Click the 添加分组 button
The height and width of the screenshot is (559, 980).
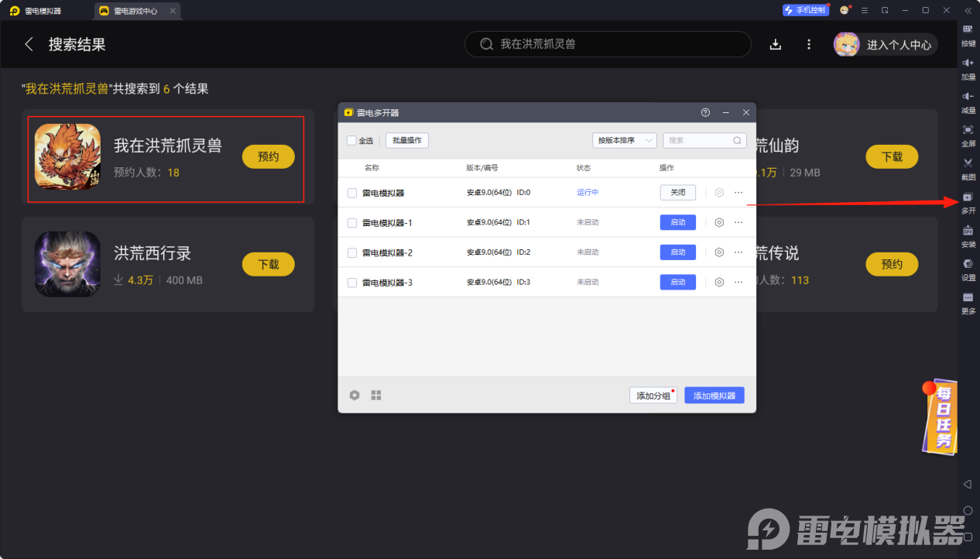tap(653, 396)
